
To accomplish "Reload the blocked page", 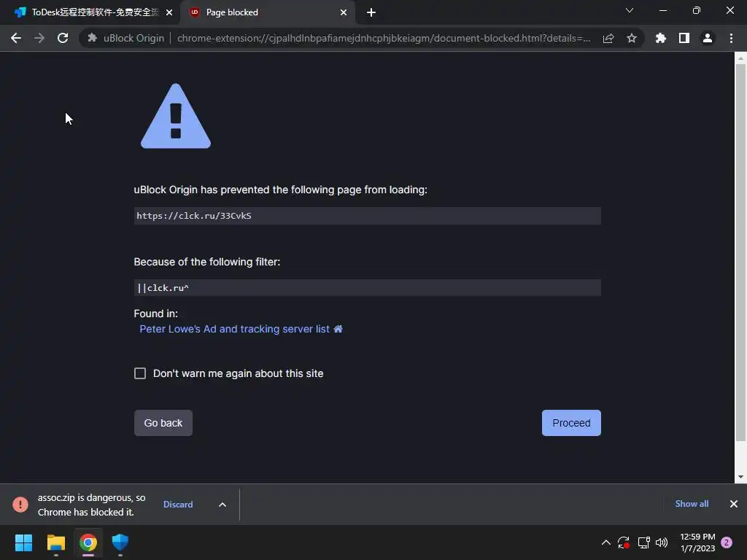I will [63, 38].
